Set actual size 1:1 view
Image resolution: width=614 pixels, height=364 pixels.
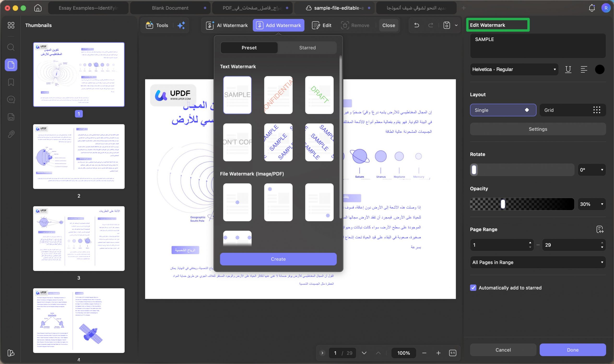[453, 353]
